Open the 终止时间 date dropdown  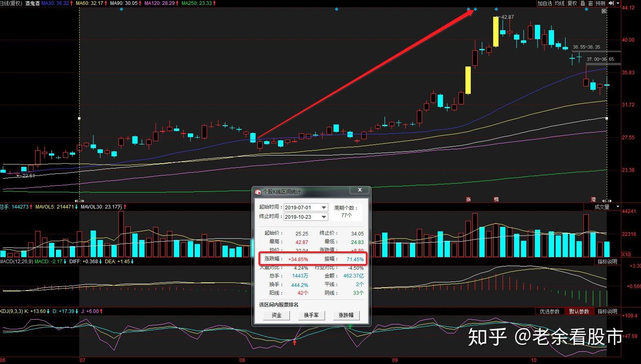[x=324, y=217]
